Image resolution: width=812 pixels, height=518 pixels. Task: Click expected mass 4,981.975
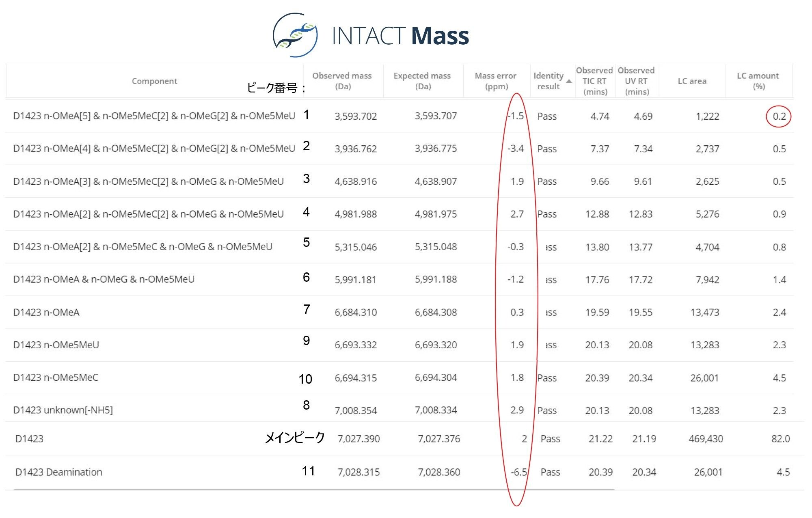click(436, 214)
